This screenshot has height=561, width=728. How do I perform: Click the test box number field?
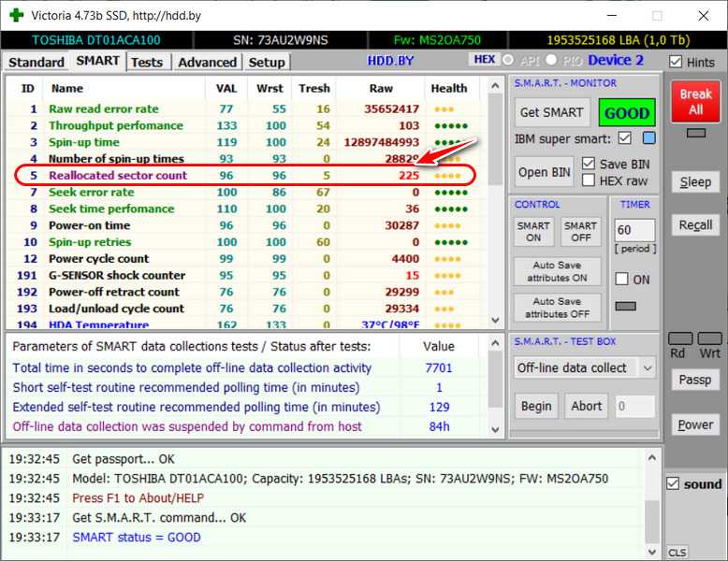click(x=634, y=407)
